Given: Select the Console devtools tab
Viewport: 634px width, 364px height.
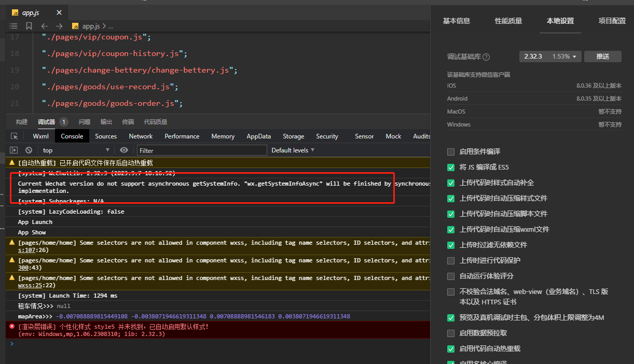Looking at the screenshot, I should point(72,136).
